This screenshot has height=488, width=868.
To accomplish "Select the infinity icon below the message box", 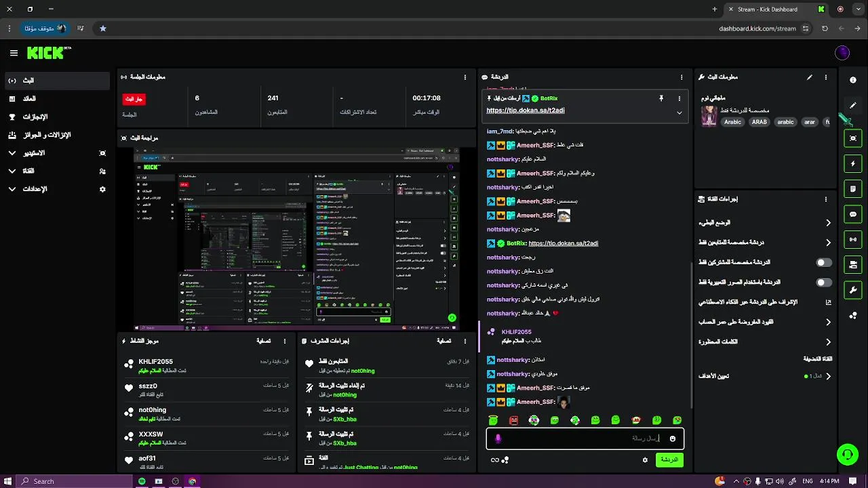I will tap(495, 460).
